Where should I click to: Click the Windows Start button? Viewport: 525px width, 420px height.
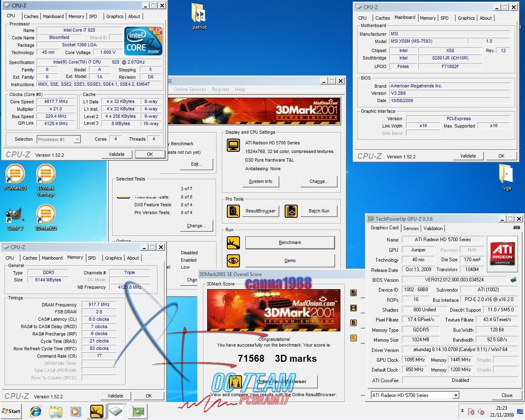point(11,411)
